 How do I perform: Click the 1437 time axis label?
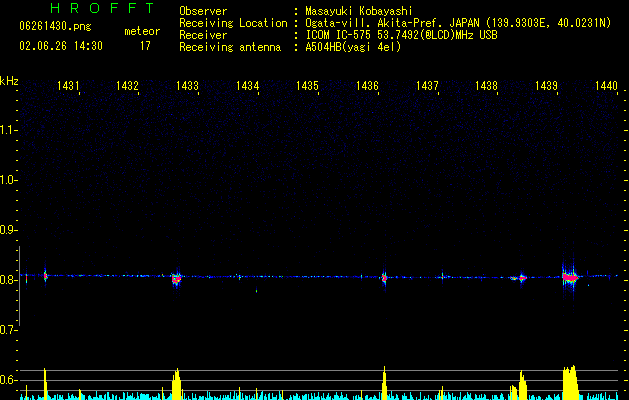(x=427, y=85)
